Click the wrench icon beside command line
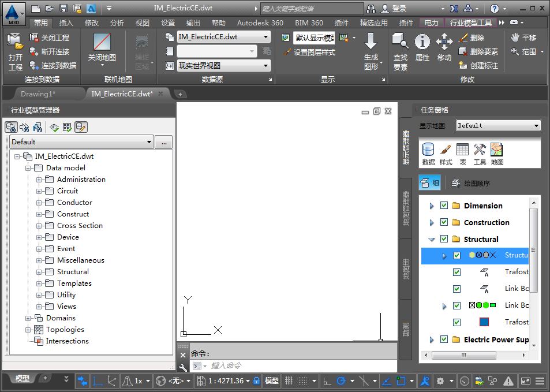Viewport: 550px width, 392px height. [x=183, y=367]
